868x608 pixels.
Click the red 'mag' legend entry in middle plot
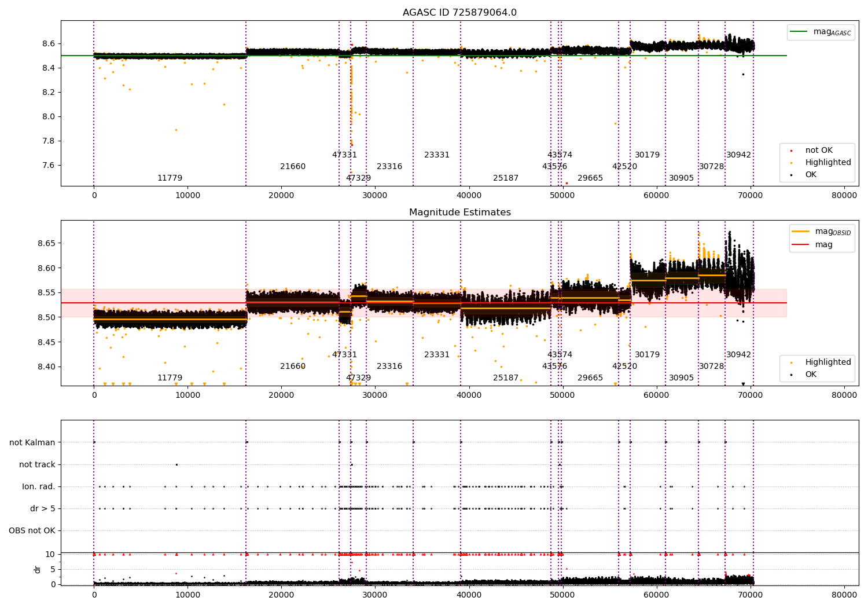[812, 245]
